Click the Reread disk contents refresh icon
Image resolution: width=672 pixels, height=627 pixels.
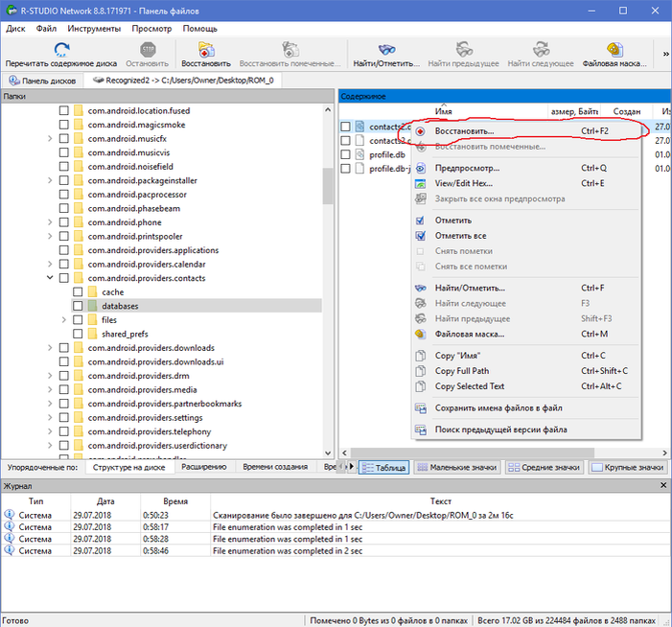[61, 50]
